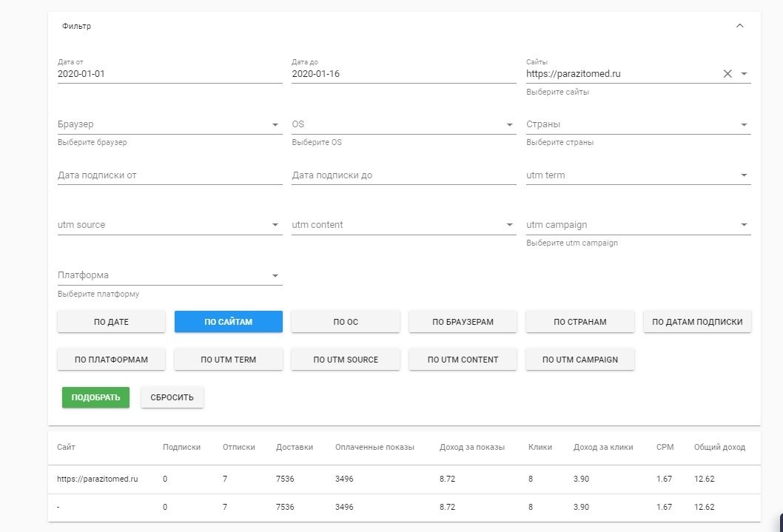Group by ПО ДАТЕ
The height and width of the screenshot is (532, 783).
tap(111, 322)
